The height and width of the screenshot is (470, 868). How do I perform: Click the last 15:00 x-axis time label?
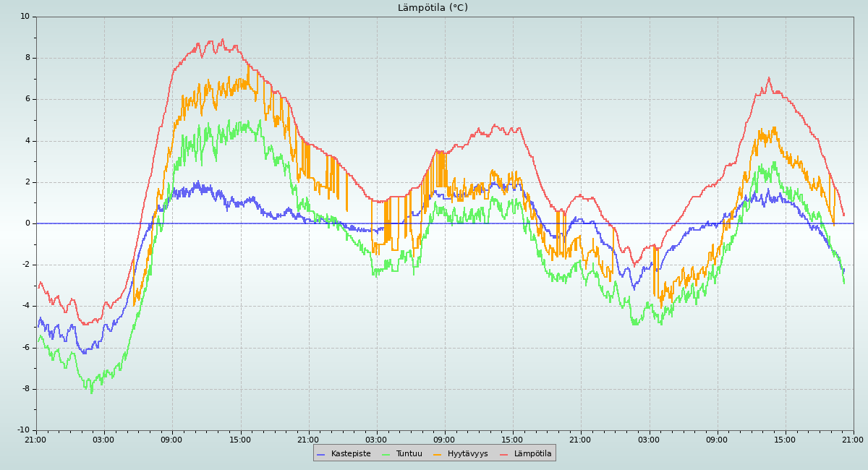(785, 440)
